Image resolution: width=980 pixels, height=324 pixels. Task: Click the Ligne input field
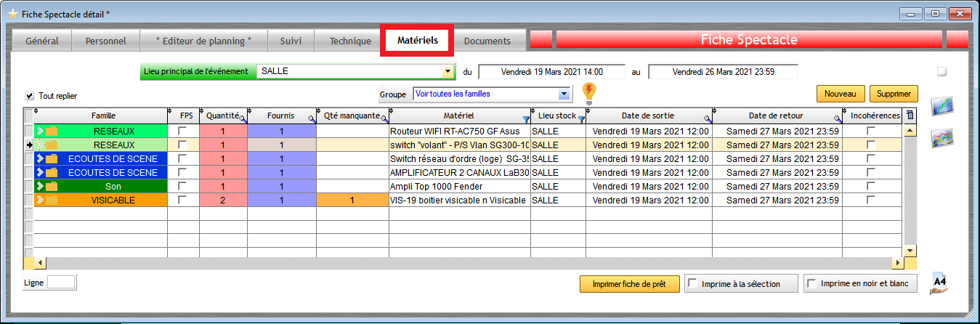tap(61, 283)
